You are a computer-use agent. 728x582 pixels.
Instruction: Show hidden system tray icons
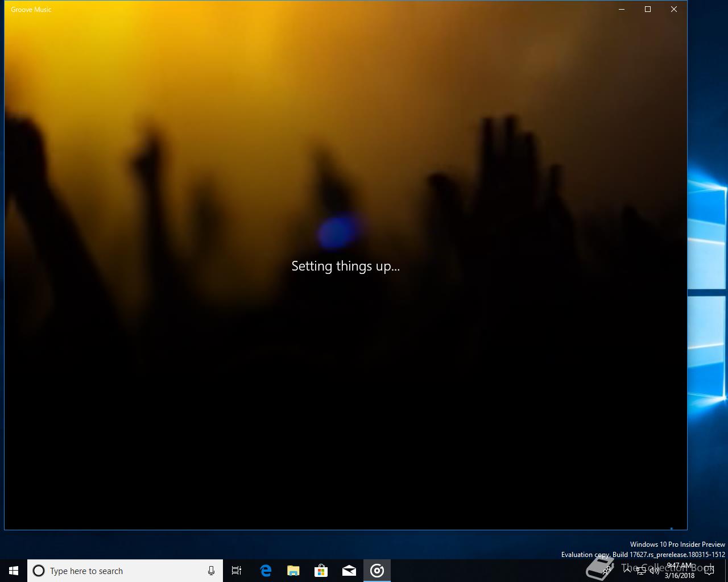[627, 569]
